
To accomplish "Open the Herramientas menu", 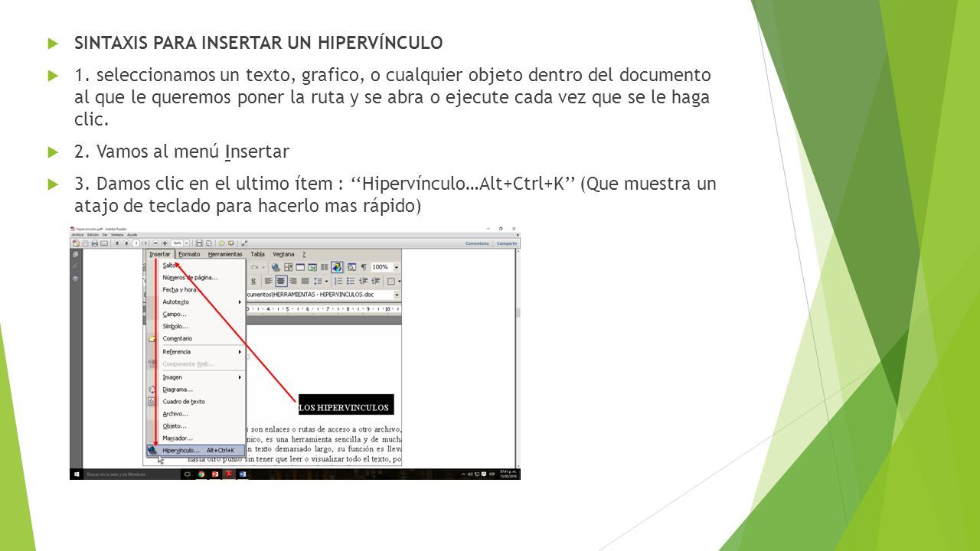I will pos(225,254).
